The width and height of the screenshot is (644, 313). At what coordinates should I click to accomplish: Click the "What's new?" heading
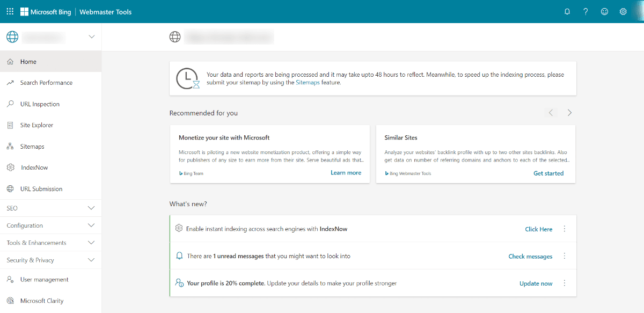[188, 204]
